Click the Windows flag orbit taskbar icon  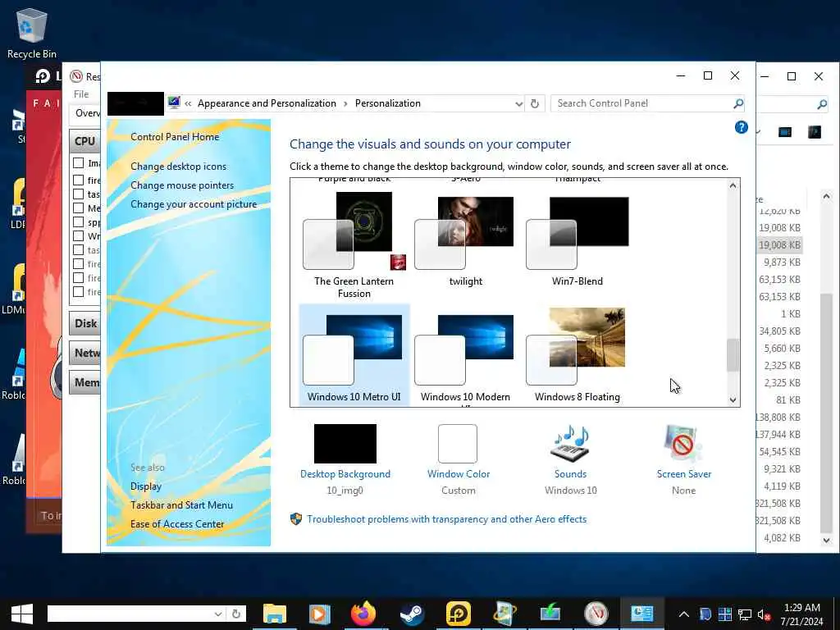pos(504,614)
